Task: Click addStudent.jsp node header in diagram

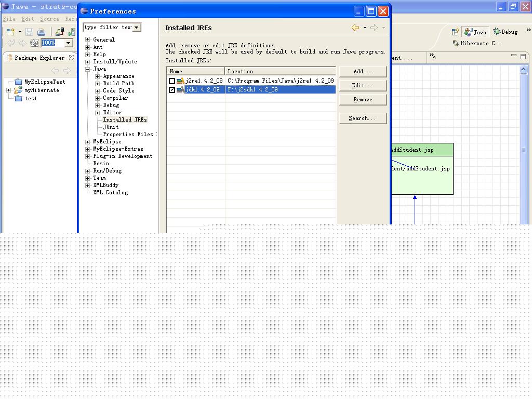Action: [422, 150]
